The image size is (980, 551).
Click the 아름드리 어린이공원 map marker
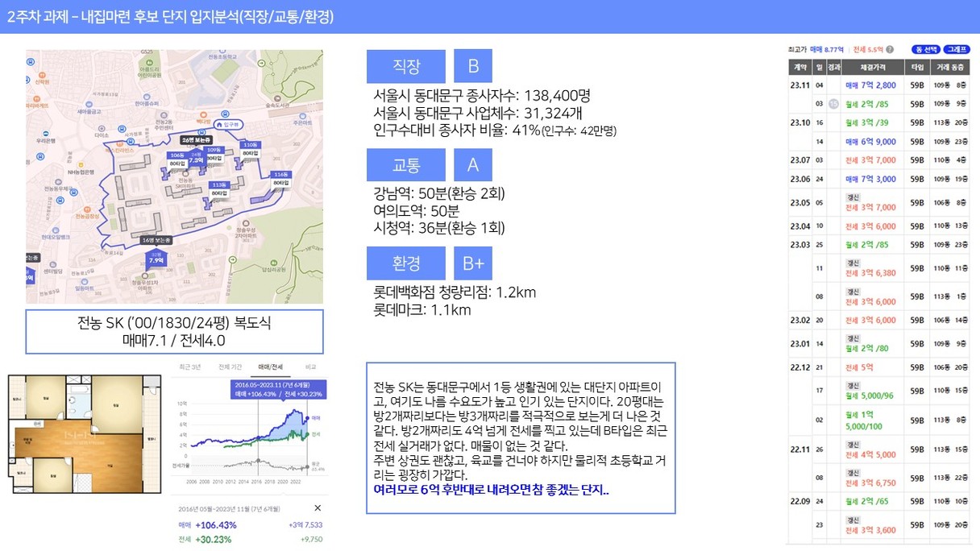pos(149,70)
